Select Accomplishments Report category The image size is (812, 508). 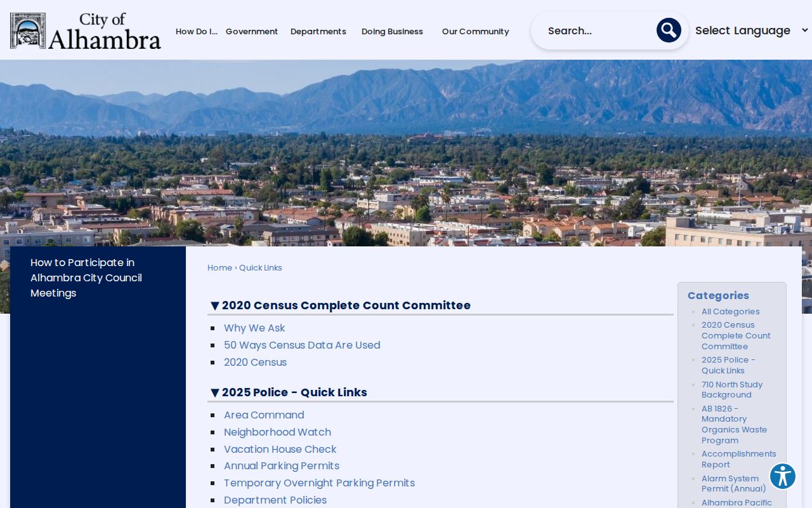[739, 459]
